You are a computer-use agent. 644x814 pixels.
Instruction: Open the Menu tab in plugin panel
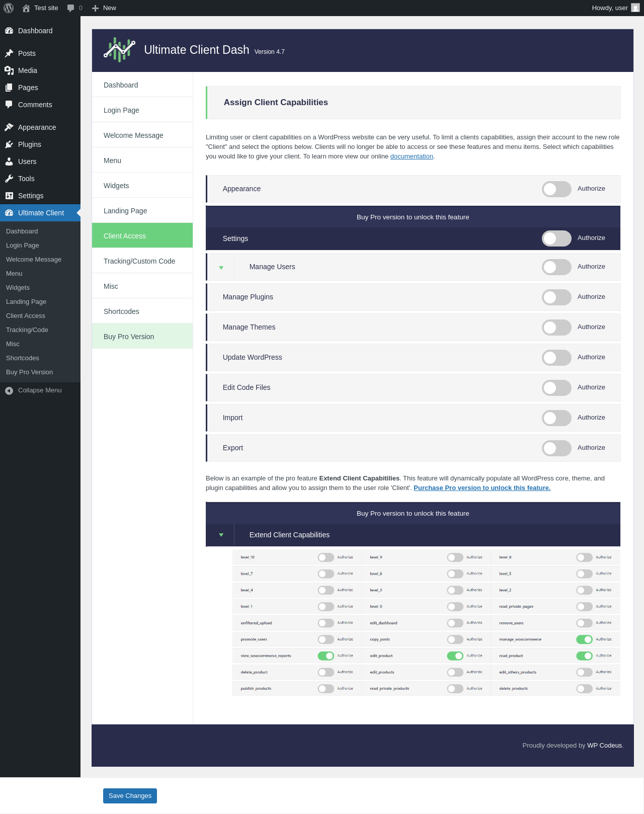[x=142, y=160]
